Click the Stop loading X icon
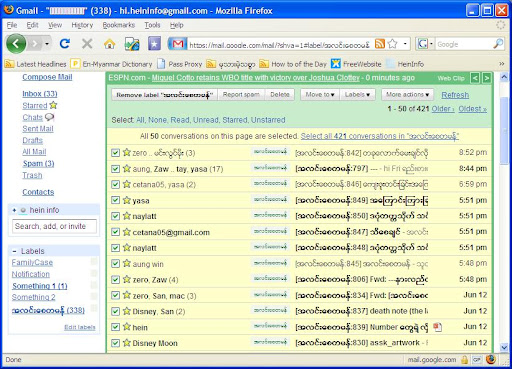This screenshot has height=369, width=512. (x=87, y=44)
